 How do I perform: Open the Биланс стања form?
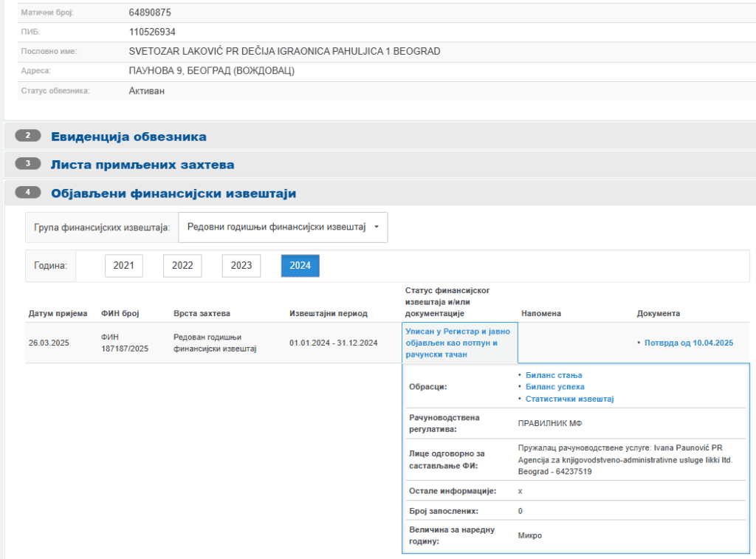554,375
